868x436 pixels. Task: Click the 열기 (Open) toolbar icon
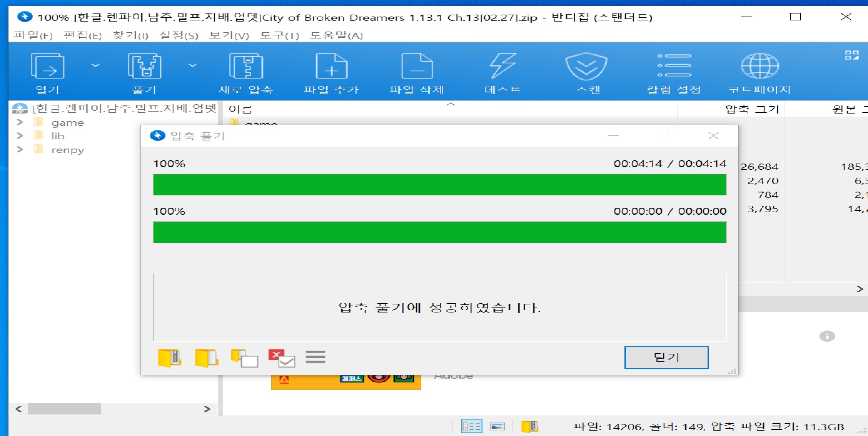47,66
